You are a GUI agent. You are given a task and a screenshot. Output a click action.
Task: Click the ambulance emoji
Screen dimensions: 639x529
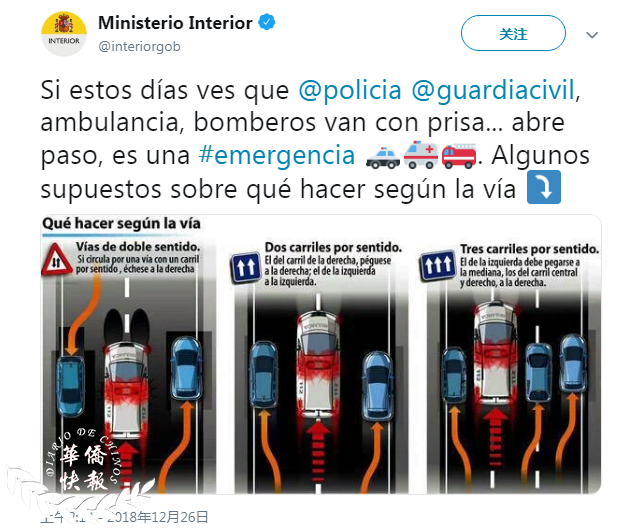click(421, 155)
